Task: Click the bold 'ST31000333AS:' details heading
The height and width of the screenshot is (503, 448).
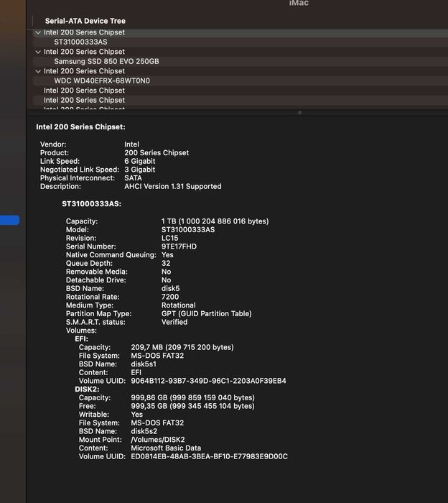Action: (92, 204)
